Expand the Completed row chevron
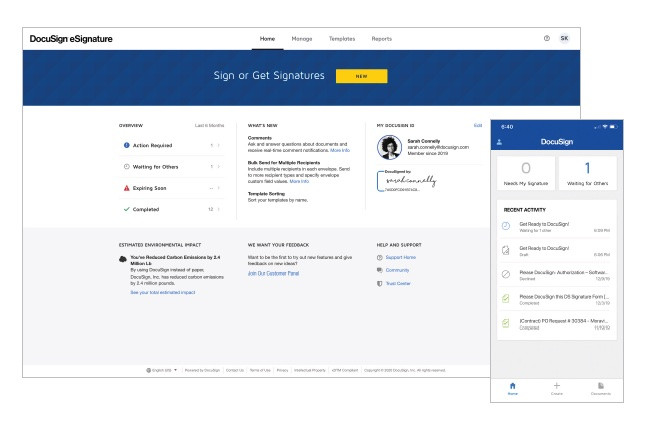The height and width of the screenshot is (434, 648). [x=219, y=210]
